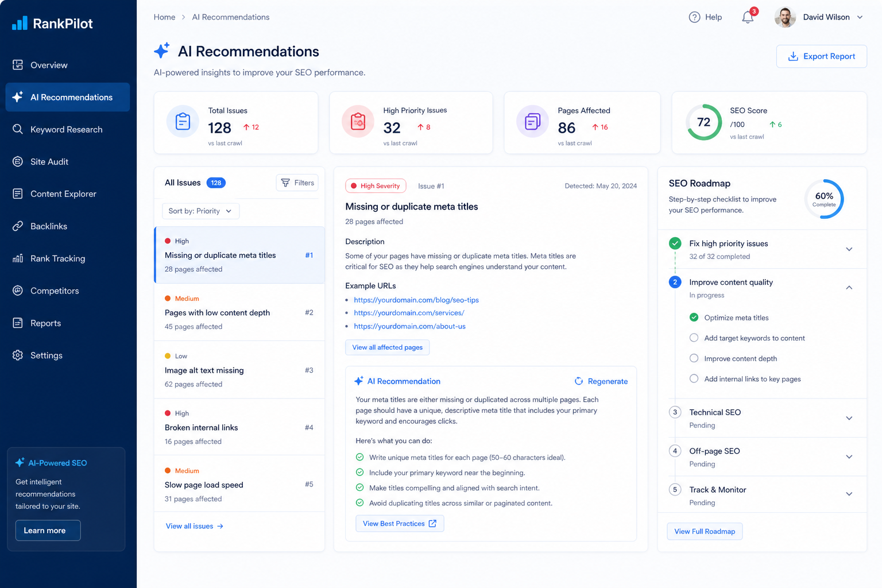The image size is (882, 588).
Task: Click green checkmark of Fix high priority issues
Action: 675,243
